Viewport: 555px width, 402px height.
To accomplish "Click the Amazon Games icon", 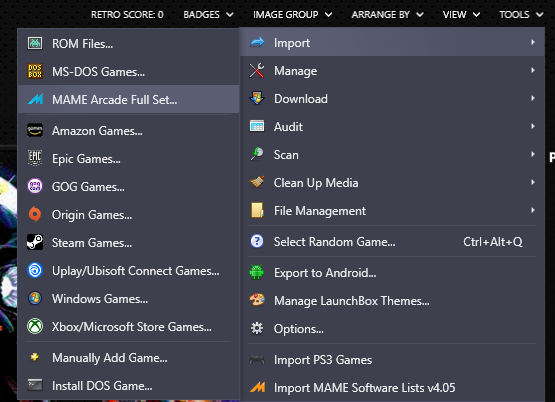I will (x=35, y=130).
